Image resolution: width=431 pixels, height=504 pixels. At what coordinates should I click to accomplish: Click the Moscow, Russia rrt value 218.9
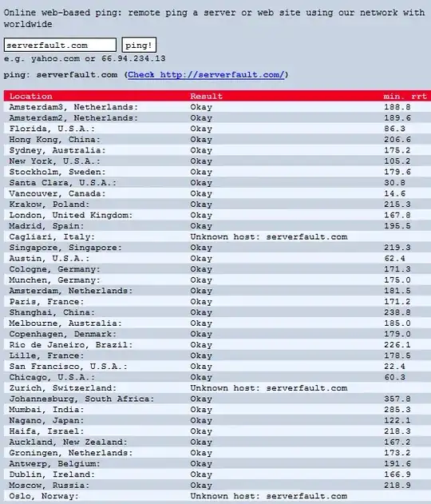coord(397,486)
